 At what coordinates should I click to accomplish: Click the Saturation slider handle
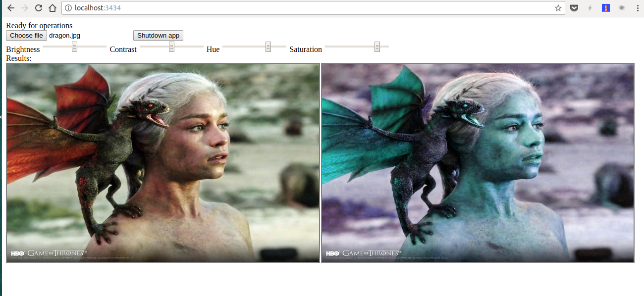pos(377,47)
